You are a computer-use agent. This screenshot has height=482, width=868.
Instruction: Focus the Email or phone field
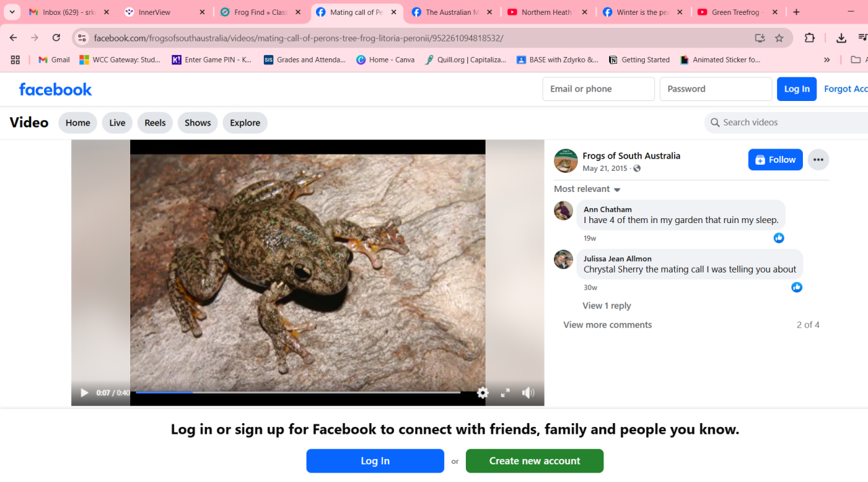coord(598,89)
